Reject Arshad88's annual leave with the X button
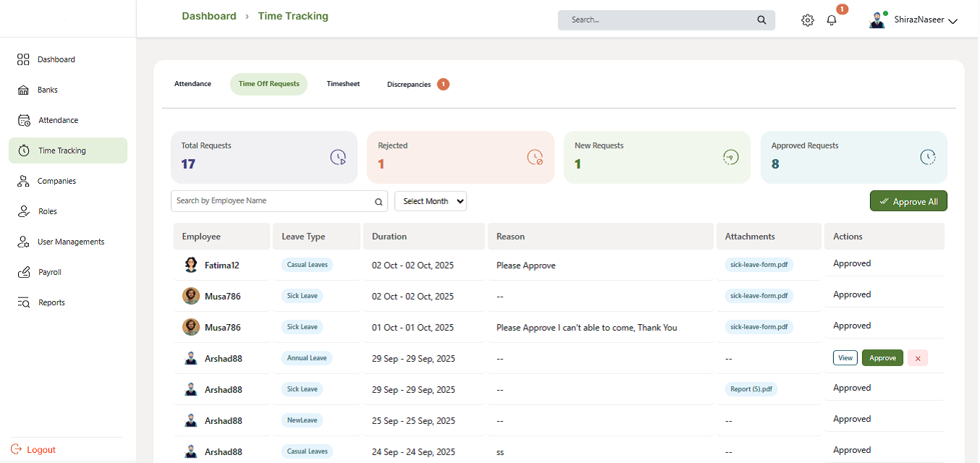 pos(917,357)
